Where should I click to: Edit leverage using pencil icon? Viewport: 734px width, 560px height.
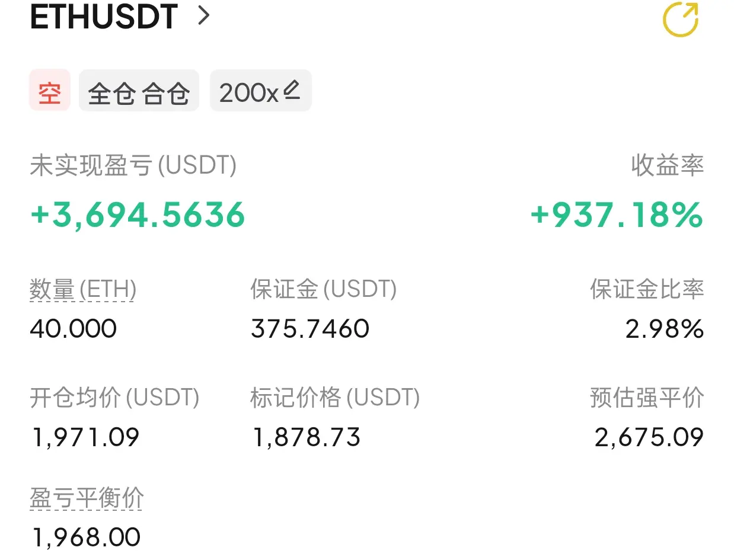tap(291, 90)
